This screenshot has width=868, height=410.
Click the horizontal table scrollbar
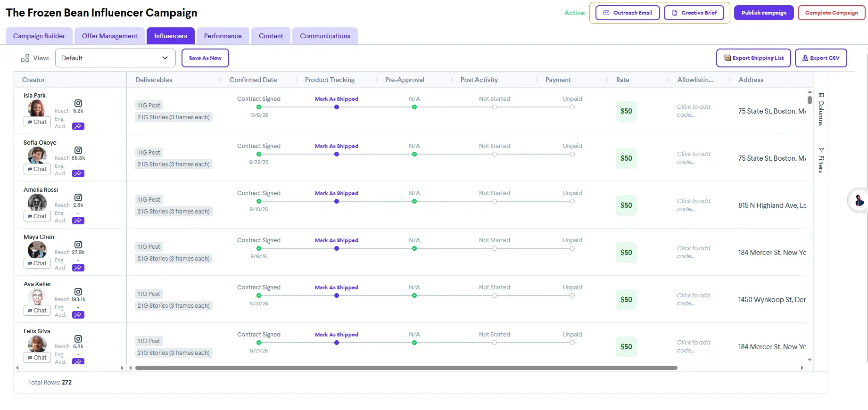click(406, 368)
